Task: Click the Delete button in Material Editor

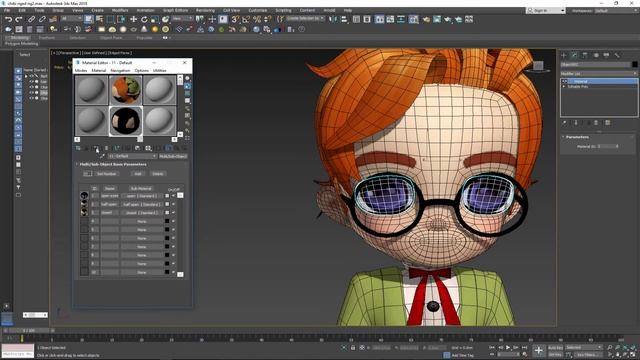Action: (158, 174)
